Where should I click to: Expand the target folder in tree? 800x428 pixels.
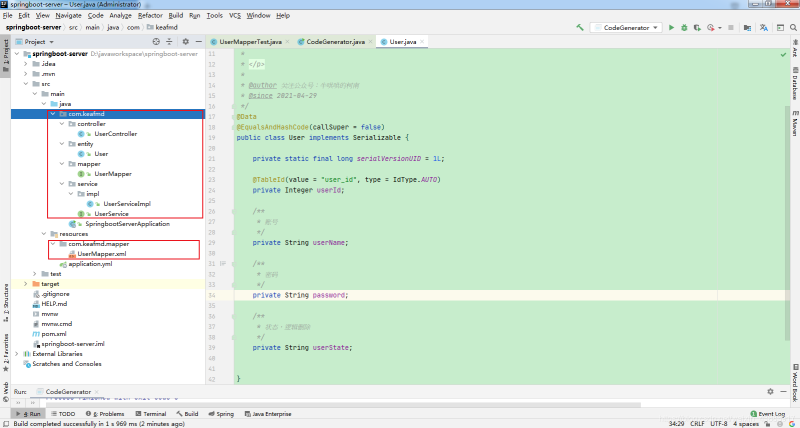[27, 284]
